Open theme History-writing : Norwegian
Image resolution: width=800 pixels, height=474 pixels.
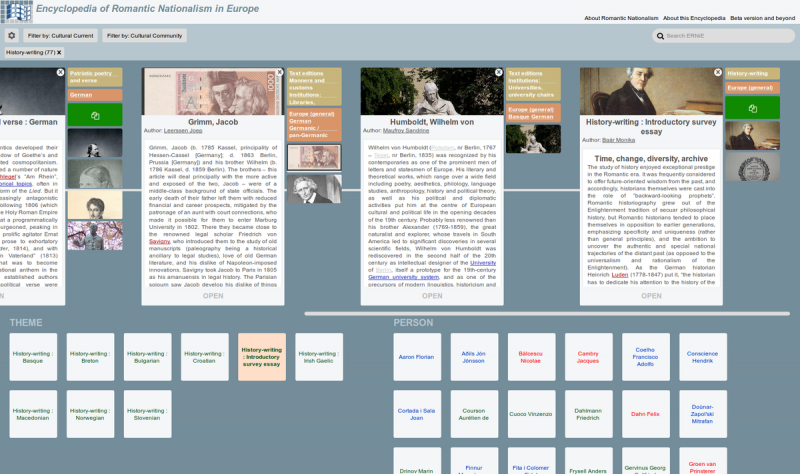(90, 414)
